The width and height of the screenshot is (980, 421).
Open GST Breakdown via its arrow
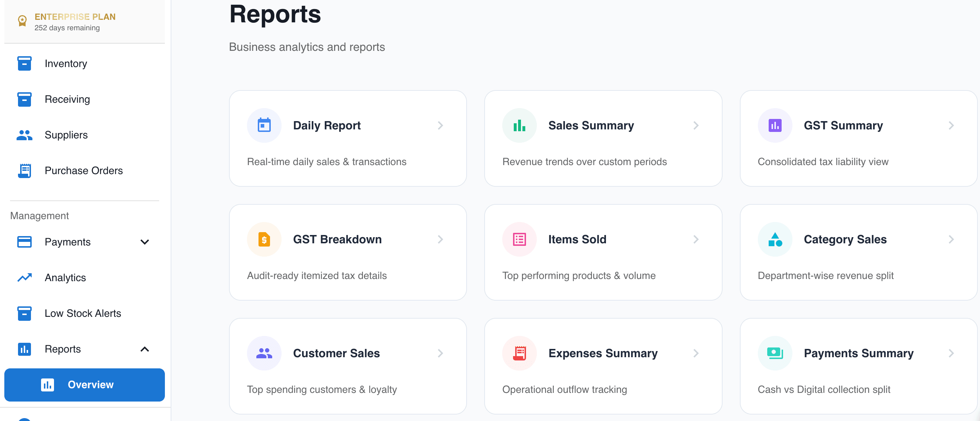[440, 239]
